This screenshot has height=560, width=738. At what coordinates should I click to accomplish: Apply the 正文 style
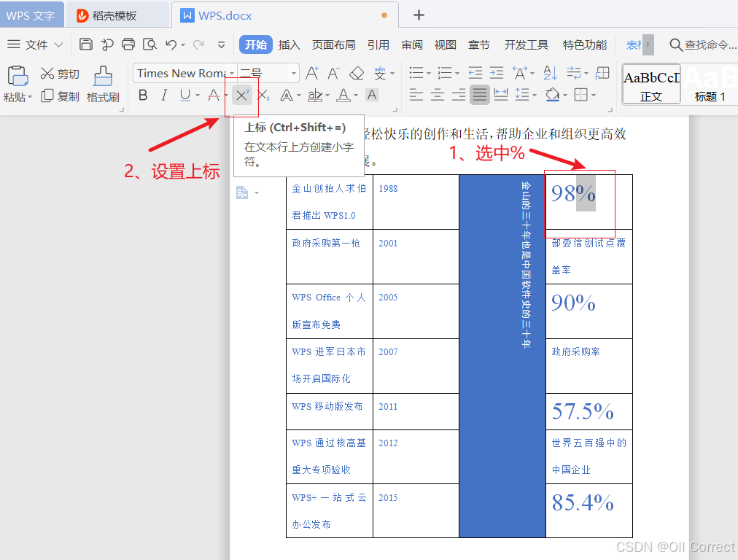[x=651, y=84]
